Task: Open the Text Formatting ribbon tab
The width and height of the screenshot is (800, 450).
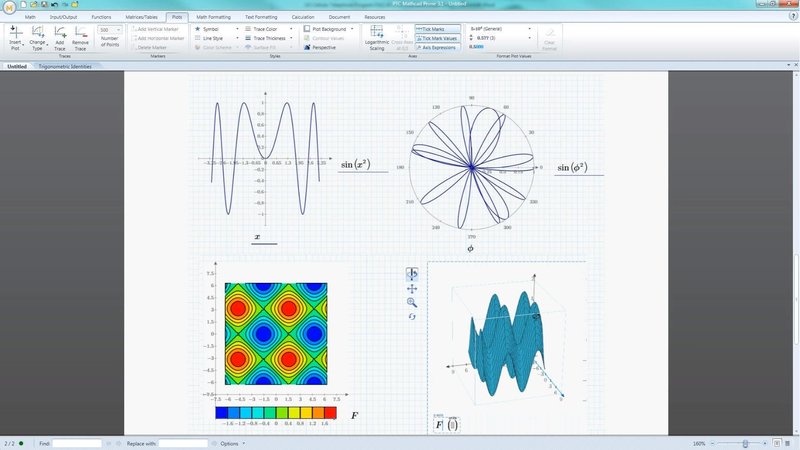Action: [261, 17]
